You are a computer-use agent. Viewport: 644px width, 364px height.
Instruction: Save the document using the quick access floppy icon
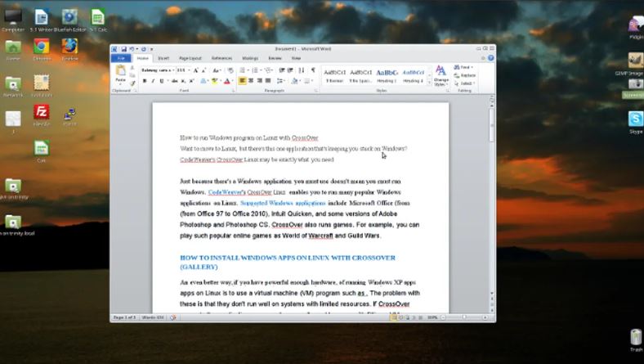123,49
